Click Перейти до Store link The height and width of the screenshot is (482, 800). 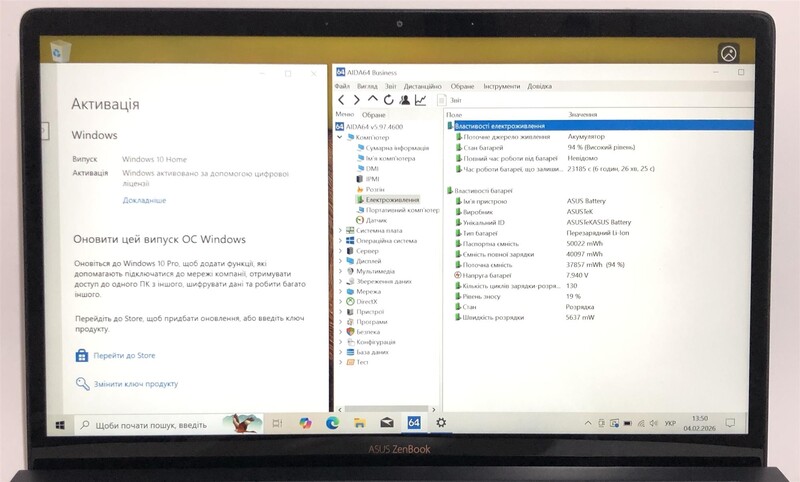point(125,355)
